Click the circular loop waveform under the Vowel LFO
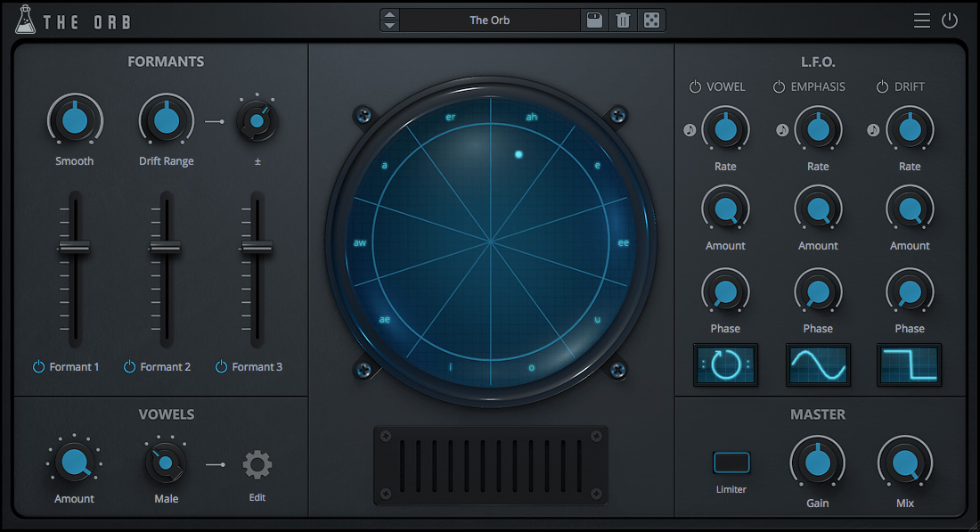 coord(725,364)
